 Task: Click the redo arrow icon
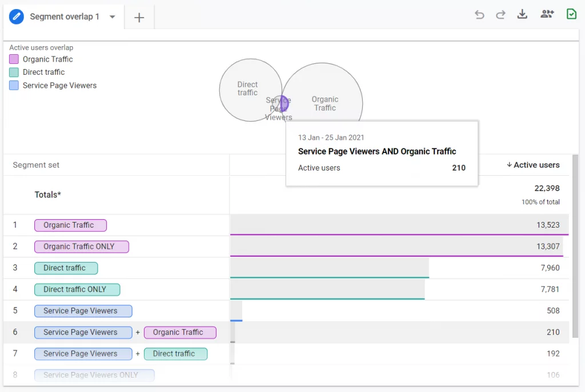(x=500, y=15)
